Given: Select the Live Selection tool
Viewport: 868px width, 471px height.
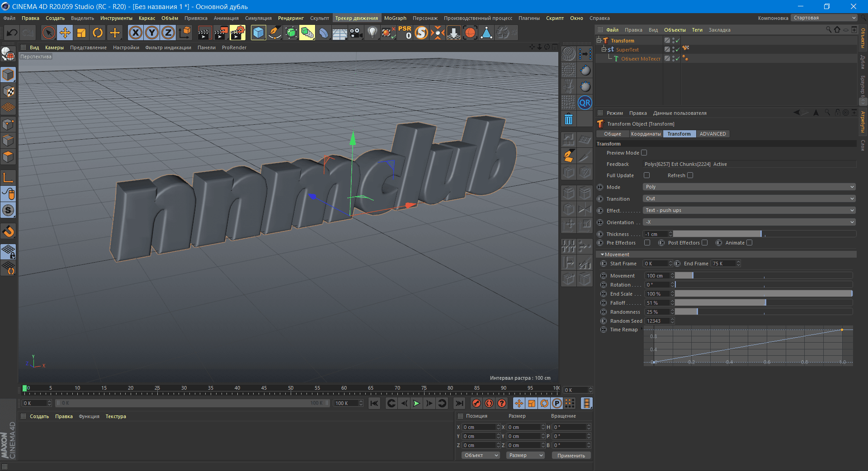Looking at the screenshot, I should pos(48,33).
